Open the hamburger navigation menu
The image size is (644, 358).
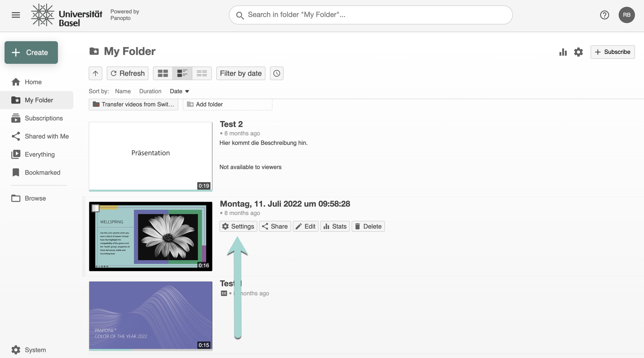click(16, 15)
